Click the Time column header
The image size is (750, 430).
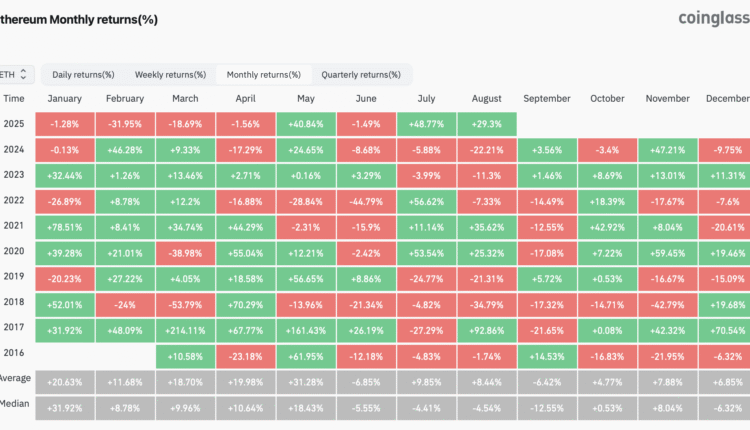[x=14, y=99]
